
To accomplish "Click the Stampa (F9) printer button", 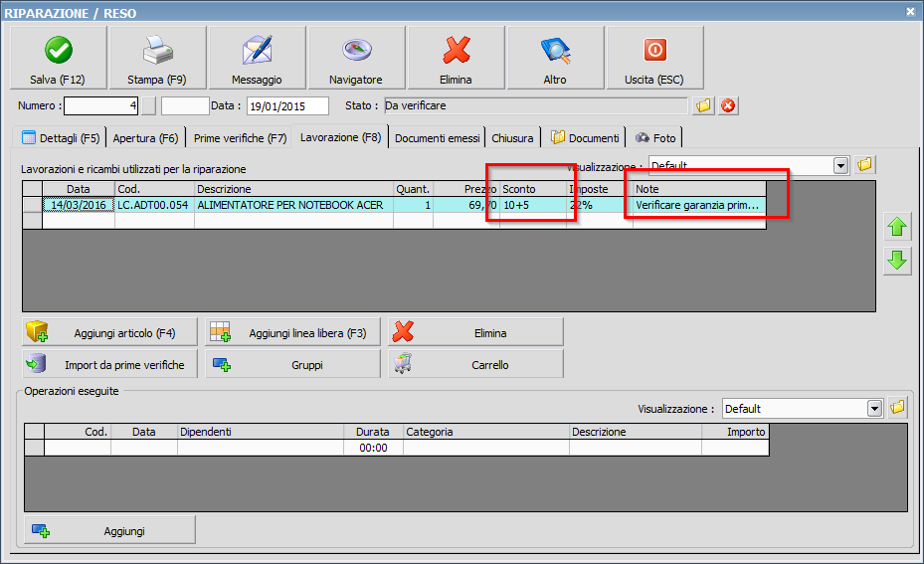I will pos(157,58).
